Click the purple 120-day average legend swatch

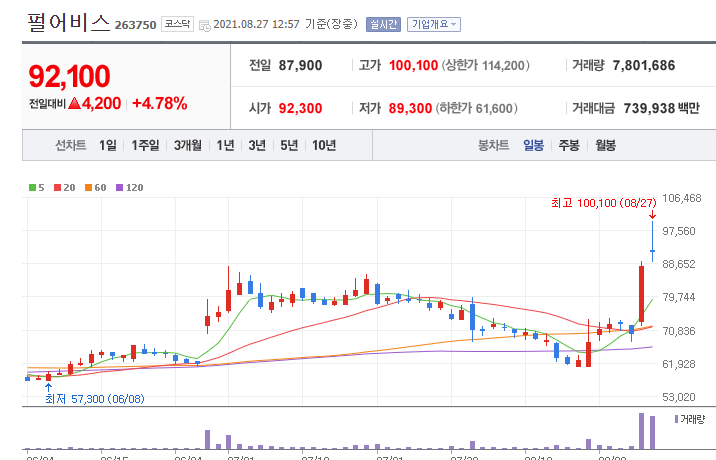pyautogui.click(x=120, y=187)
